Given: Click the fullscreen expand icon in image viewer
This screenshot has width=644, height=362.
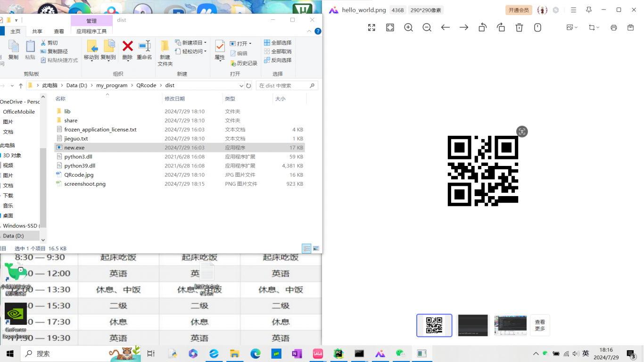Looking at the screenshot, I should point(372,28).
